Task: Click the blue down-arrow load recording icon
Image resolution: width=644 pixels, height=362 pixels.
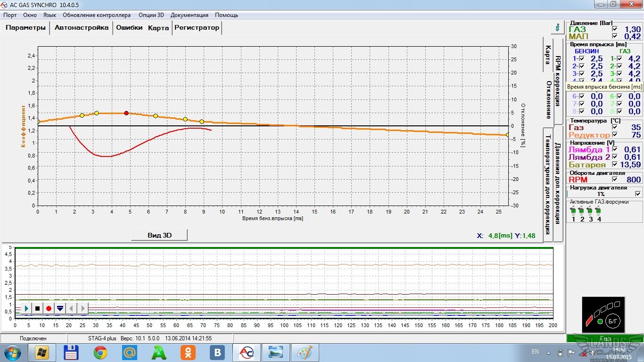Action: [60, 308]
